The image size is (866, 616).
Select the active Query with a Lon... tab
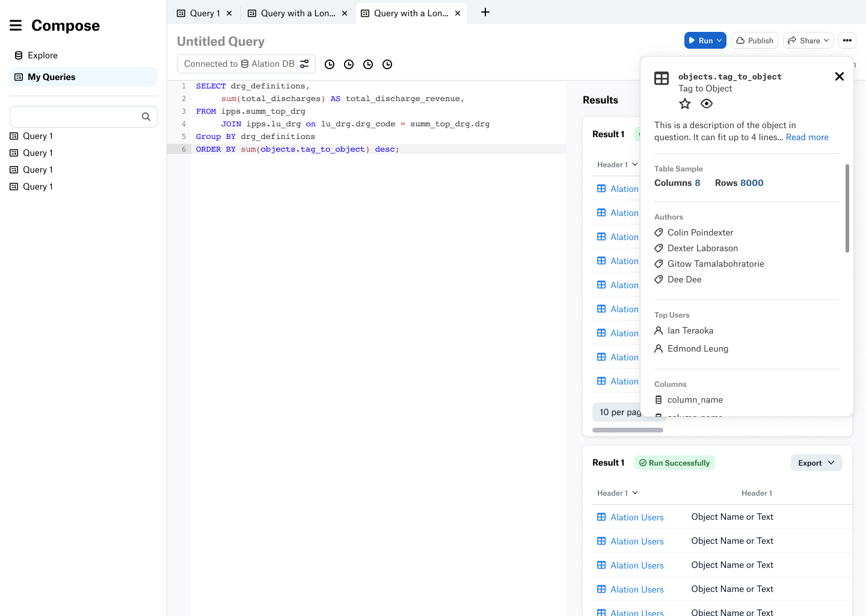point(411,13)
